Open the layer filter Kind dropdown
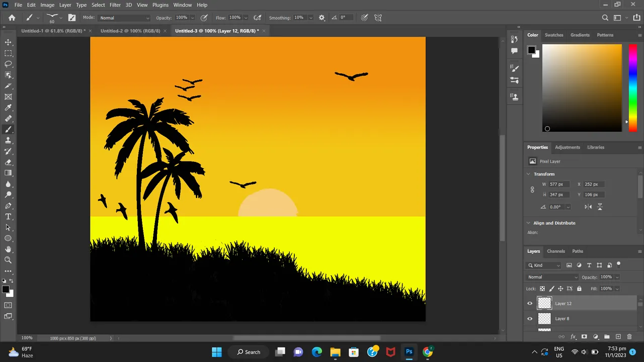 point(544,265)
